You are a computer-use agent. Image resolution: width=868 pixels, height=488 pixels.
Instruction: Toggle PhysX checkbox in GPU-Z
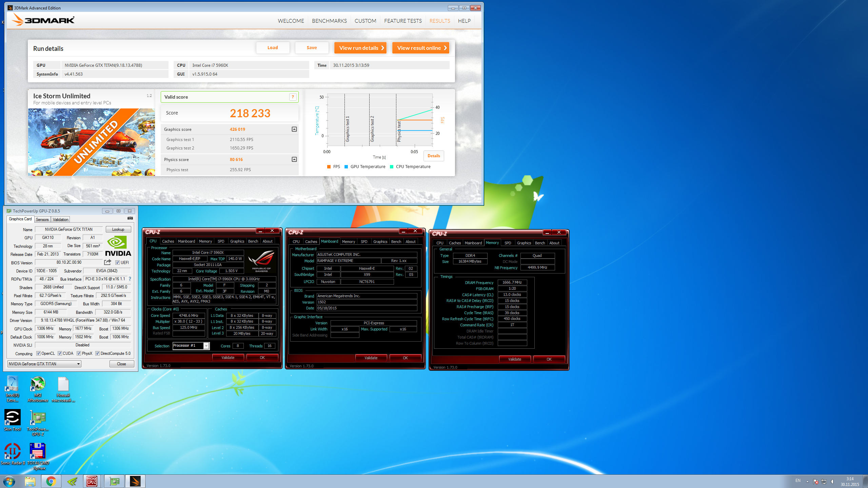pyautogui.click(x=79, y=353)
